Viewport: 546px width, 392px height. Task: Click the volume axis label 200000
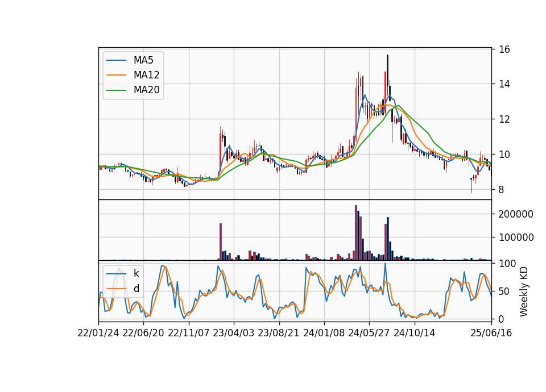pyautogui.click(x=516, y=214)
